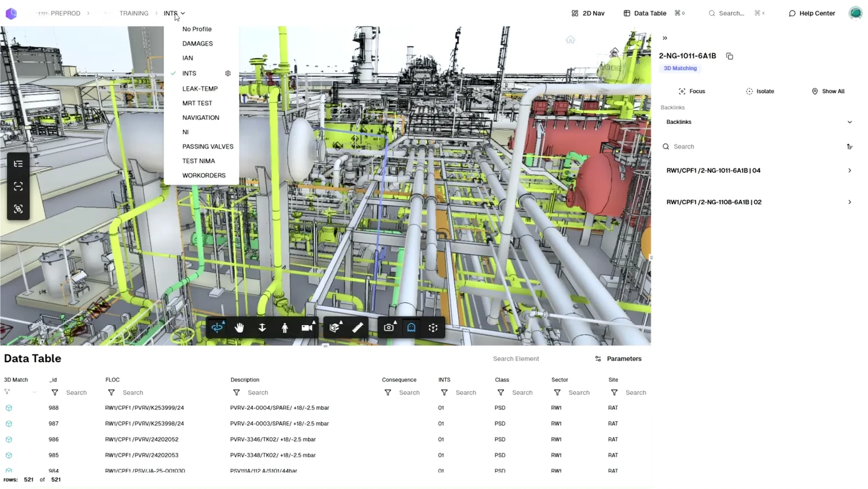Open the Parameters settings

(x=619, y=359)
